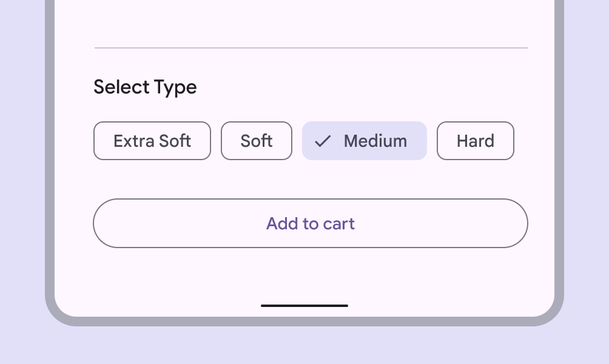Screen dimensions: 609x364
Task: Click the 'Add to cart' purple label
Action: coord(311,223)
